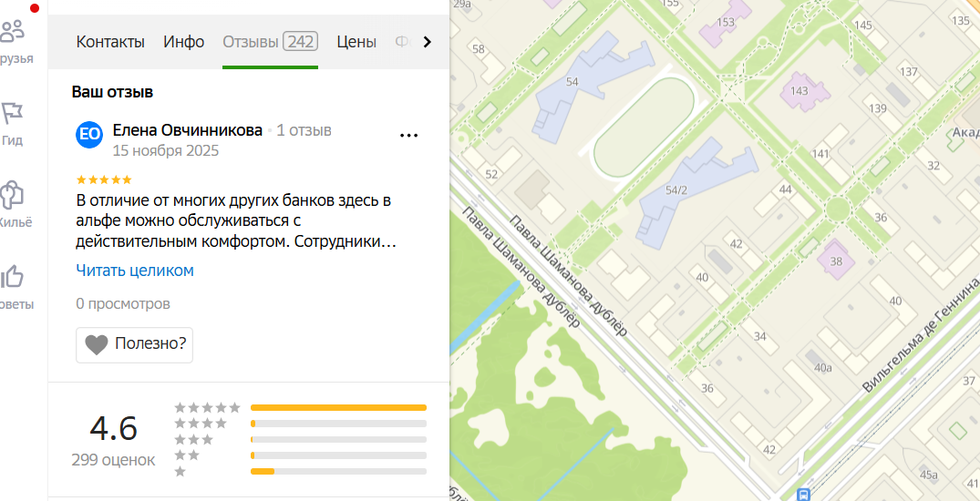Image resolution: width=980 pixels, height=501 pixels.
Task: Click house number 58 on map
Action: coord(479,49)
